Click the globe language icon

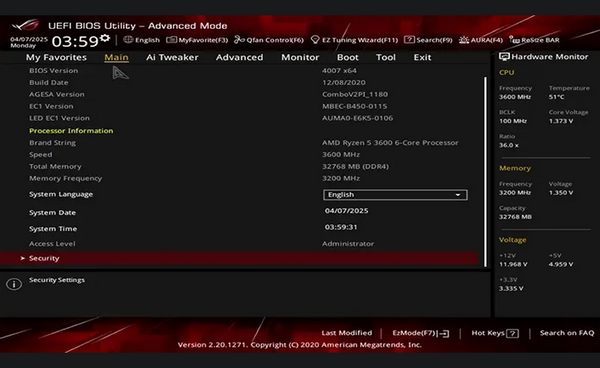click(128, 40)
